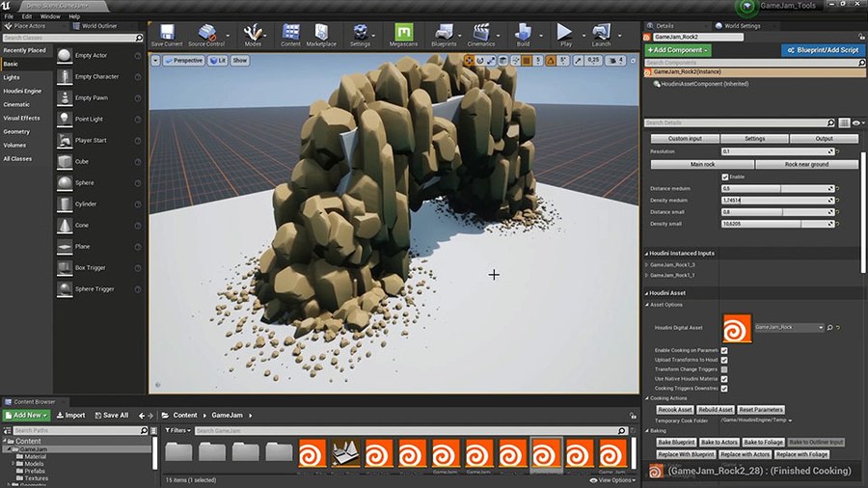
Task: Toggle Enable Cooking on Parameter checkbox
Action: click(x=724, y=350)
